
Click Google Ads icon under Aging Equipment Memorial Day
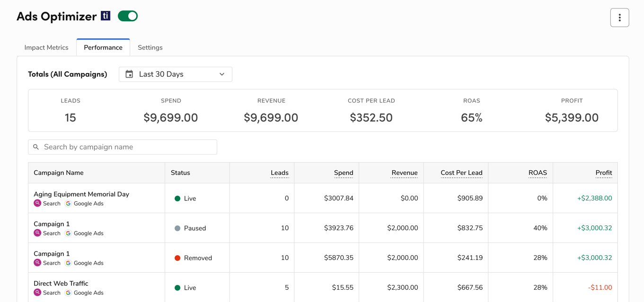point(68,203)
